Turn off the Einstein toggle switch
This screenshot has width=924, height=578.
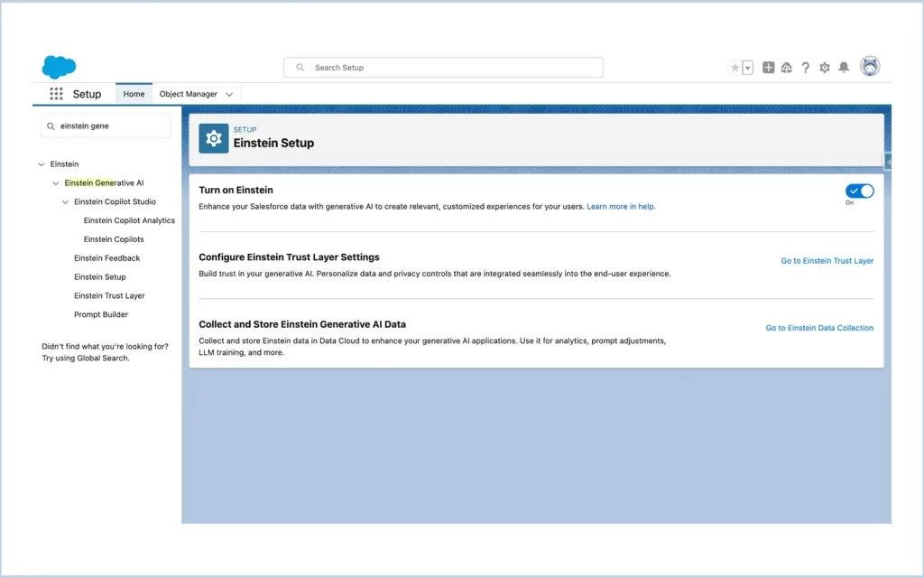[860, 191]
